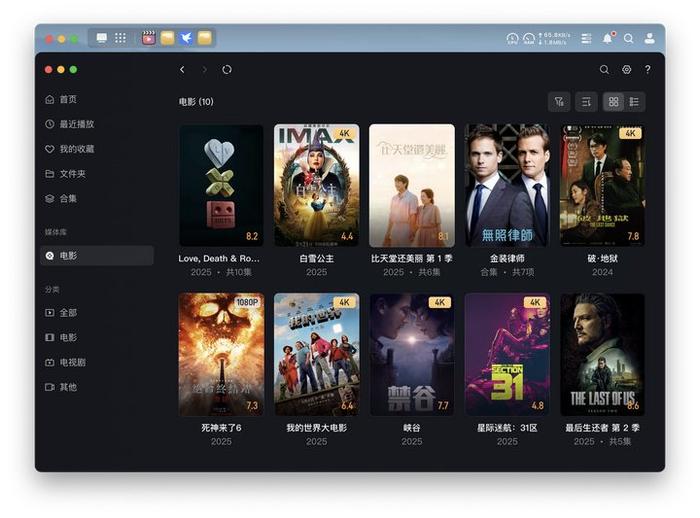Image resolution: width=700 pixels, height=518 pixels.
Task: Click the 1080P badge on 死神来了6
Action: [247, 302]
